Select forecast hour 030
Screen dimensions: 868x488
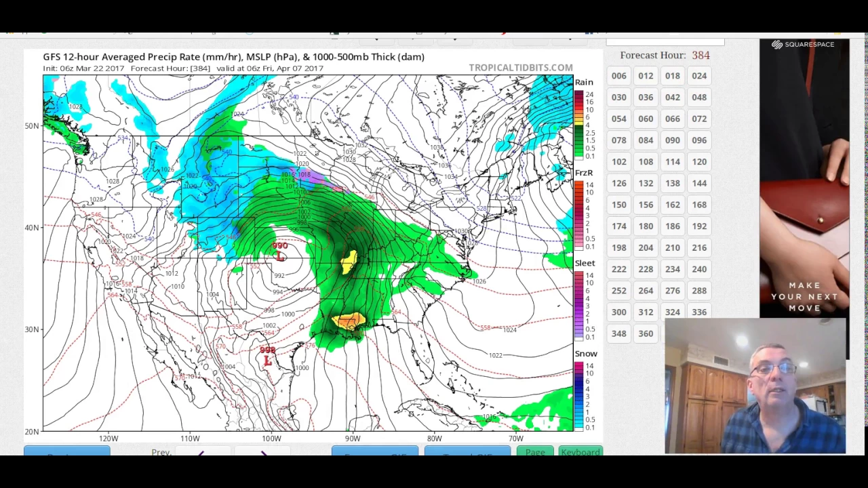618,98
